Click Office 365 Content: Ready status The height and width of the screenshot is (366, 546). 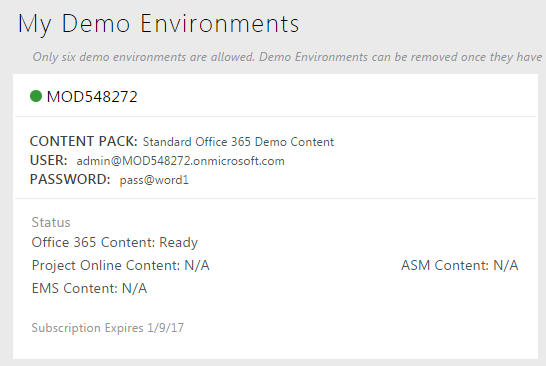coord(115,242)
